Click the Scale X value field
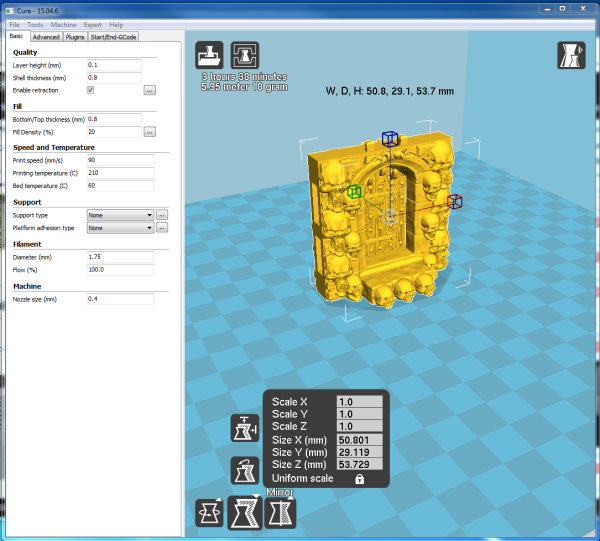This screenshot has height=541, width=600. pyautogui.click(x=360, y=401)
